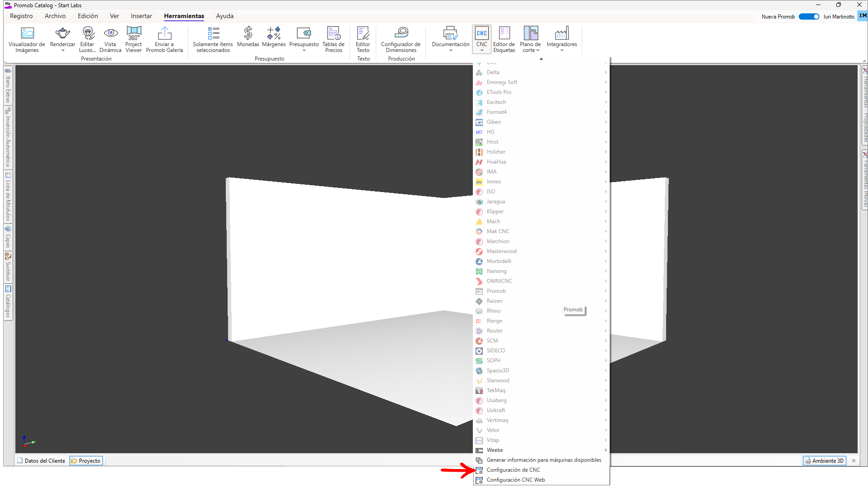
Task: Select Ambiente 3D tab
Action: [x=824, y=461]
